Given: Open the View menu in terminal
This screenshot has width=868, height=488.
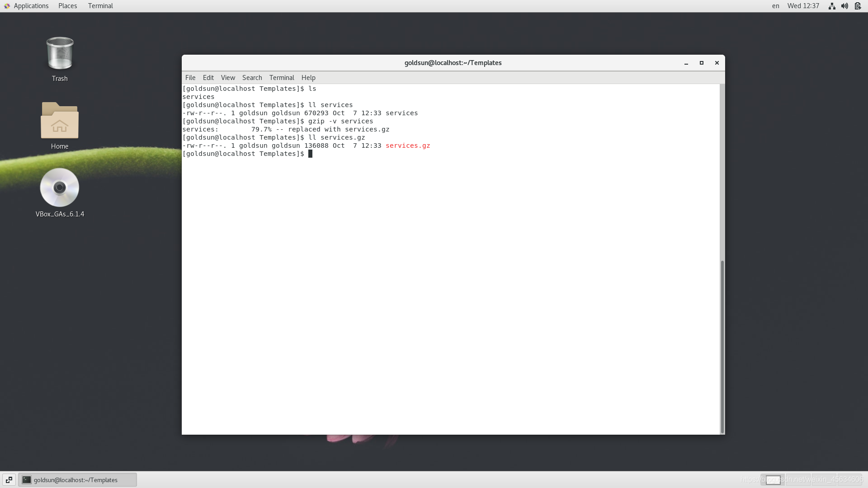Looking at the screenshot, I should [228, 77].
